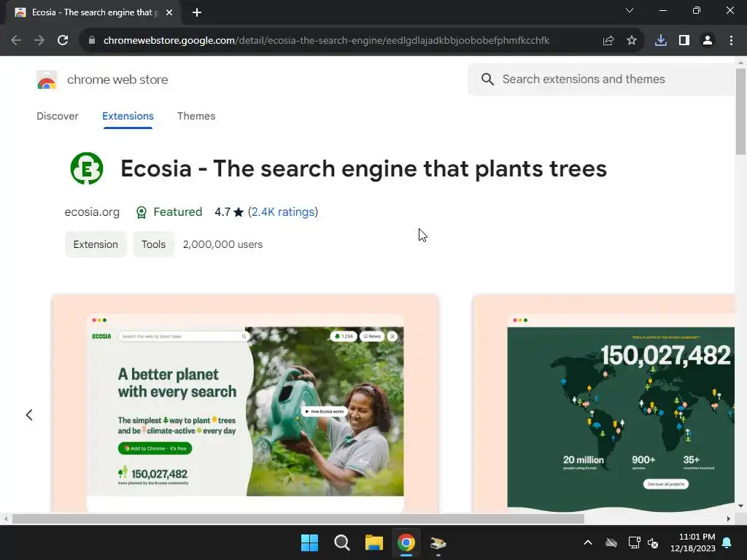Open Chrome side panel
This screenshot has height=560, width=747.
pos(684,41)
